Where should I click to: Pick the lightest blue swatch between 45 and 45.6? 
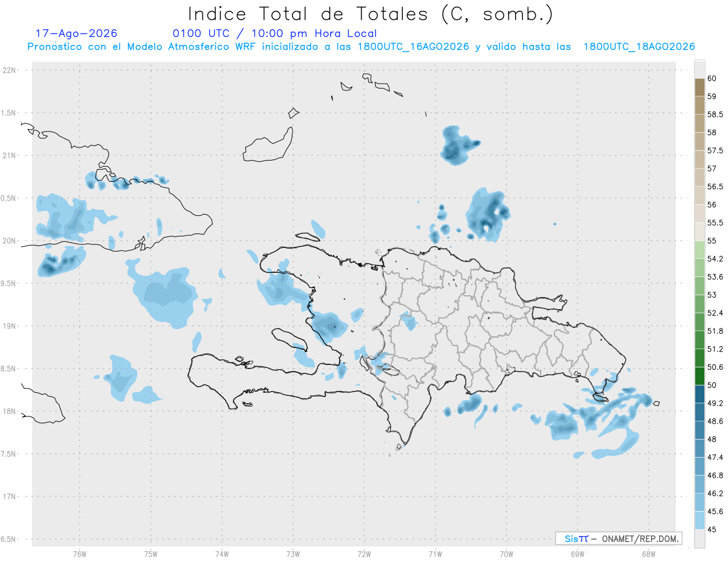pyautogui.click(x=699, y=521)
